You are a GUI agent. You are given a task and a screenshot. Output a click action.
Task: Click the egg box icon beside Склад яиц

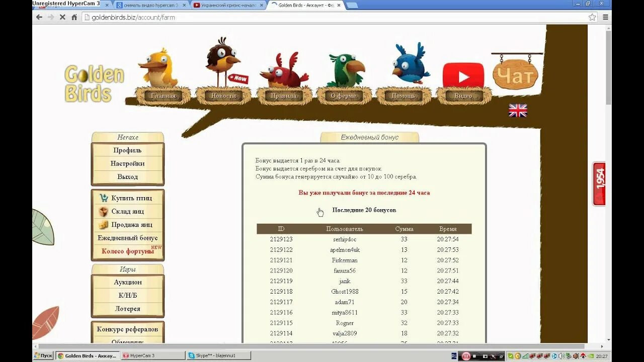pyautogui.click(x=104, y=212)
